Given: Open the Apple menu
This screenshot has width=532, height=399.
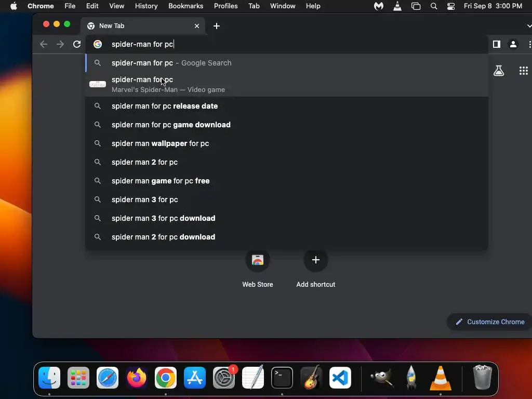Looking at the screenshot, I should [14, 6].
